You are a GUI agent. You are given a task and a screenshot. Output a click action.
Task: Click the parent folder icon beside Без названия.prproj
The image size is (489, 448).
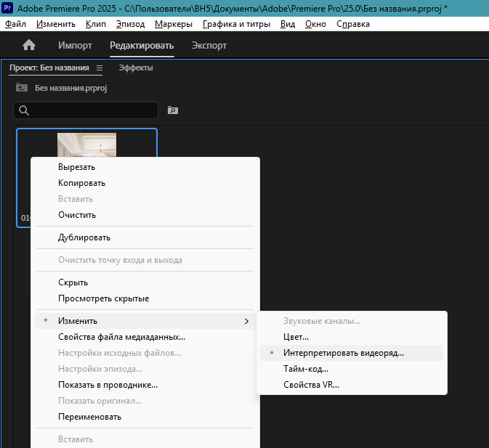pos(22,88)
